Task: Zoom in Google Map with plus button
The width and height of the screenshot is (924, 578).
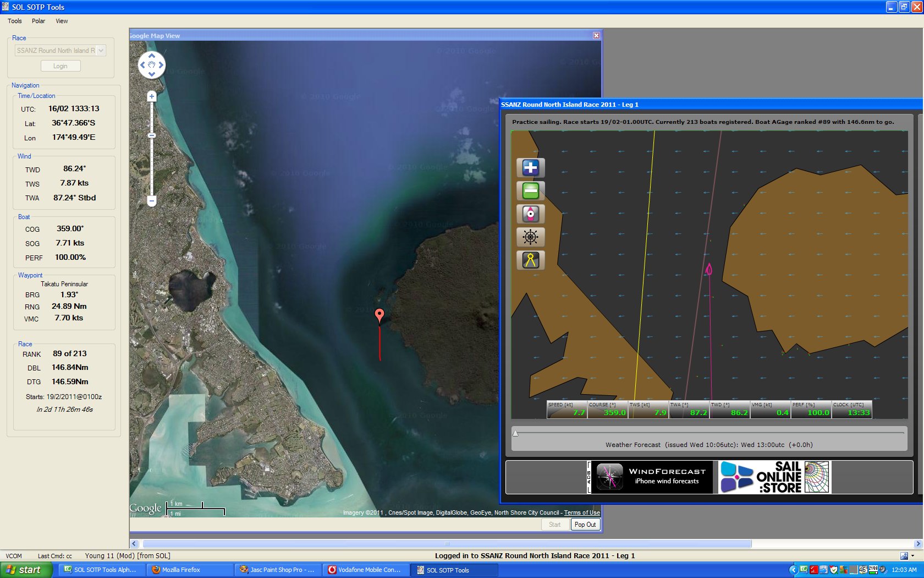Action: click(x=152, y=96)
